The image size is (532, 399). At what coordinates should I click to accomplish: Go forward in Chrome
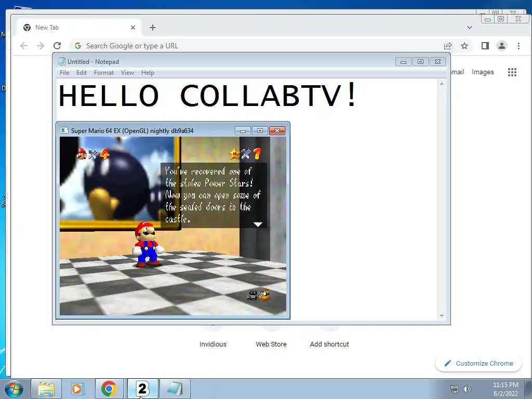point(41,46)
